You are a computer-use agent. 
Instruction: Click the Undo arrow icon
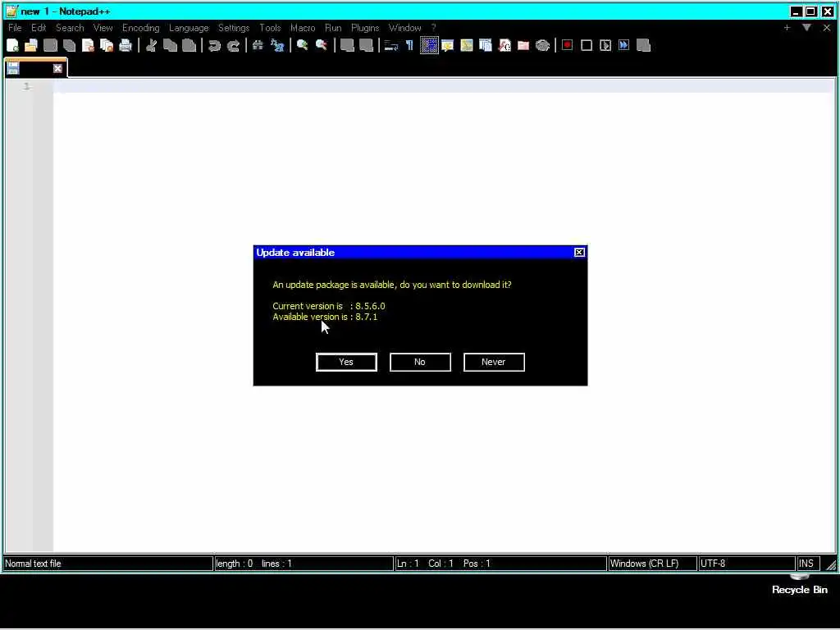click(214, 46)
